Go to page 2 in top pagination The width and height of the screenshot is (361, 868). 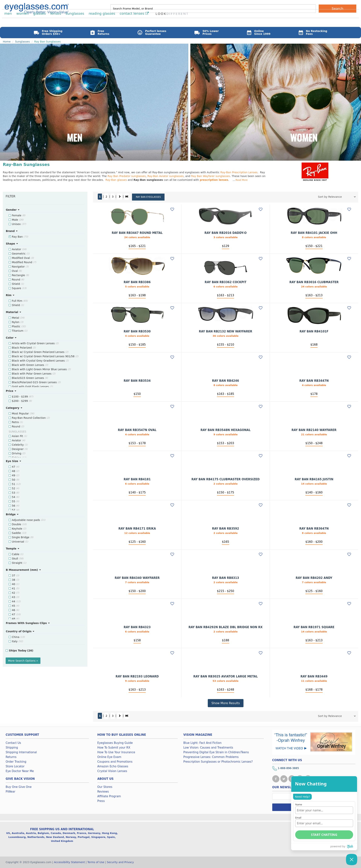click(x=106, y=196)
